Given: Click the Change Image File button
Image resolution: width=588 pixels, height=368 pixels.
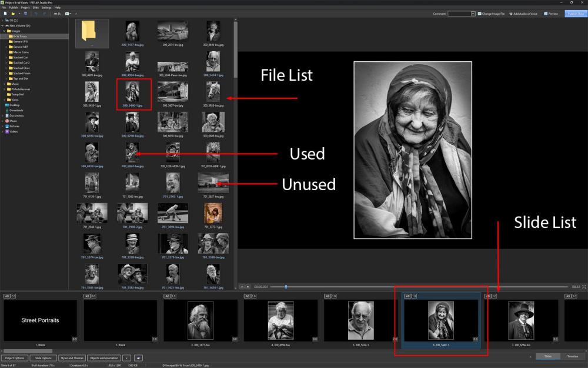Looking at the screenshot, I should click(492, 13).
